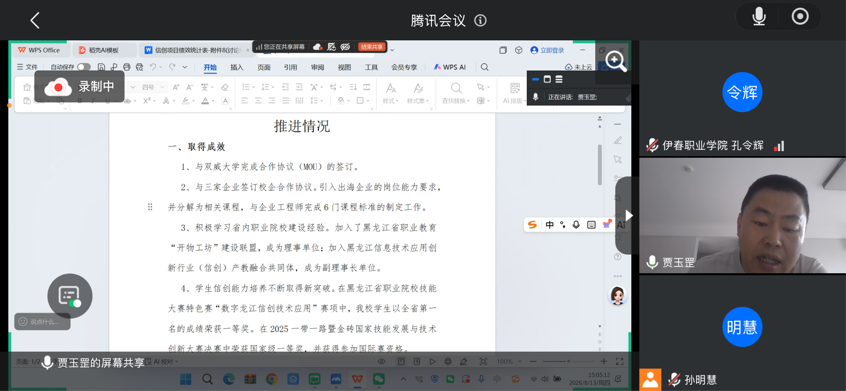Click the center alignment icon

[x=258, y=100]
